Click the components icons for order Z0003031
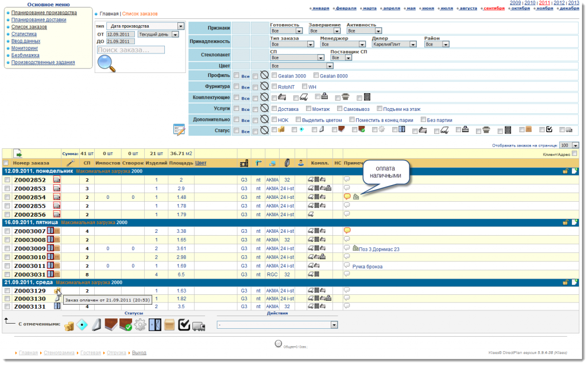This screenshot has width=588, height=365. 314,275
